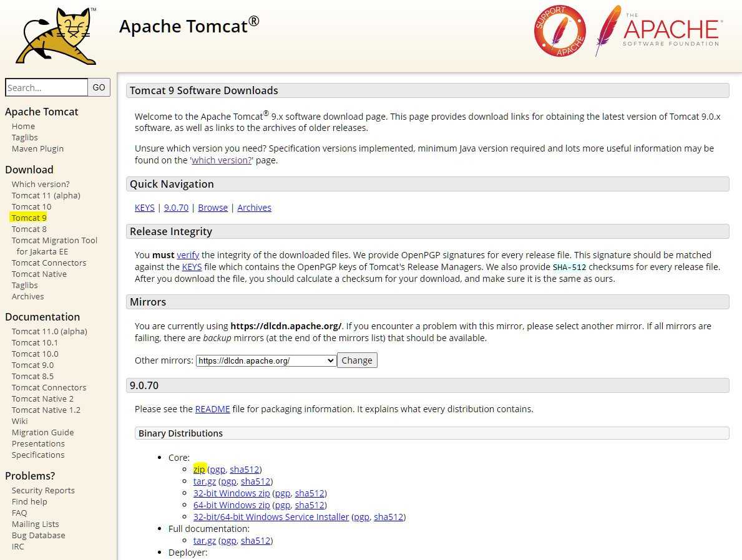Open the IRC link

click(17, 547)
